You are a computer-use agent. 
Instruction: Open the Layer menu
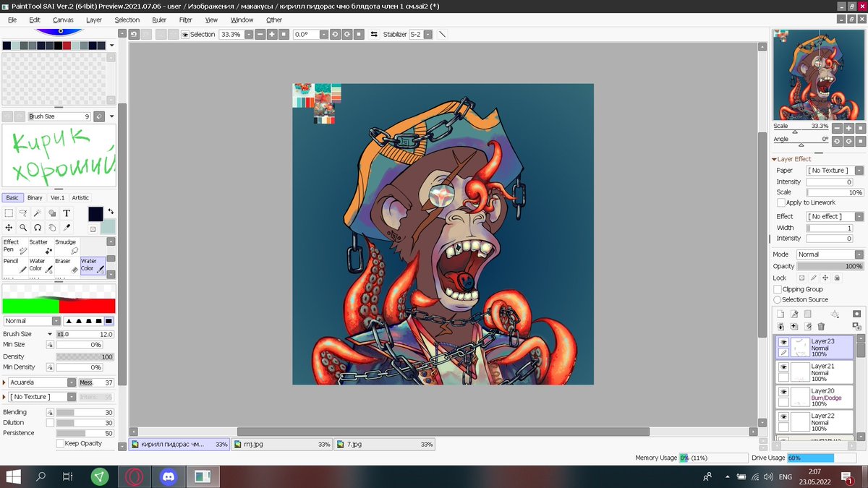point(94,20)
